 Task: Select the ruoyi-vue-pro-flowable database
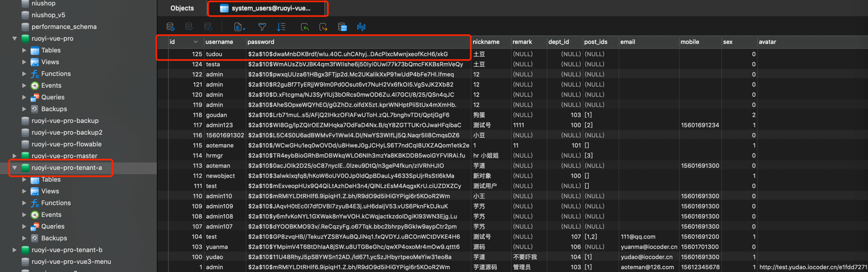pyautogui.click(x=66, y=144)
